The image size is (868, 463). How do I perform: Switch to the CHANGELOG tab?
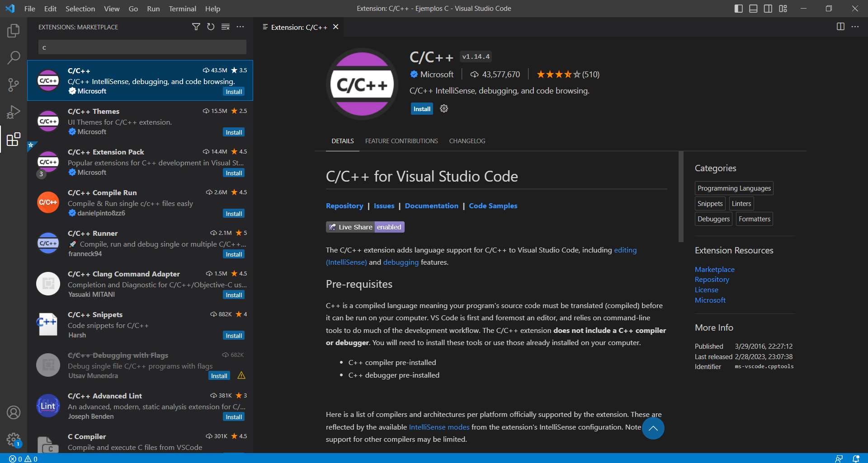(467, 141)
